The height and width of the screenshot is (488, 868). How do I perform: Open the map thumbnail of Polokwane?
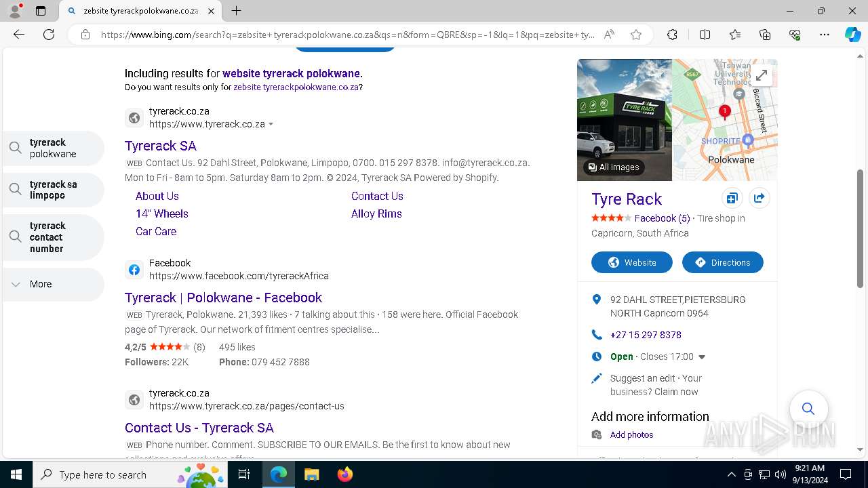pos(724,120)
